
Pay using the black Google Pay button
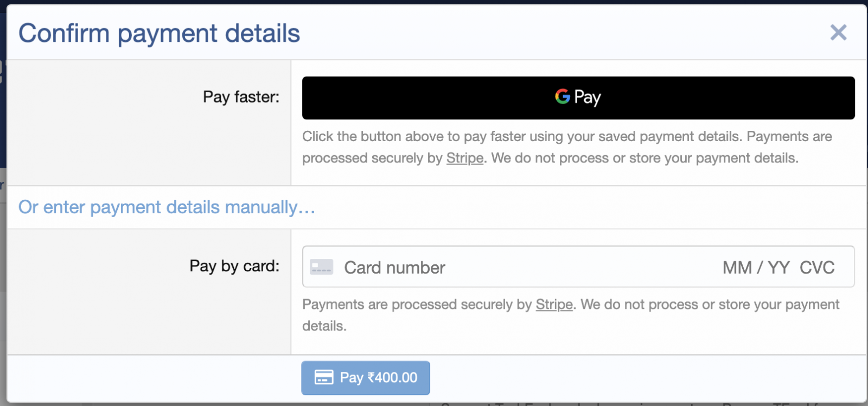[578, 98]
